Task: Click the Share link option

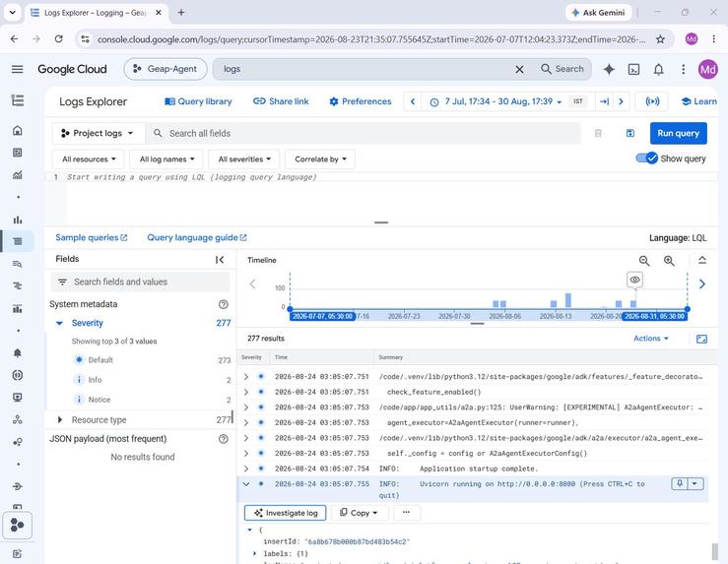Action: click(281, 101)
